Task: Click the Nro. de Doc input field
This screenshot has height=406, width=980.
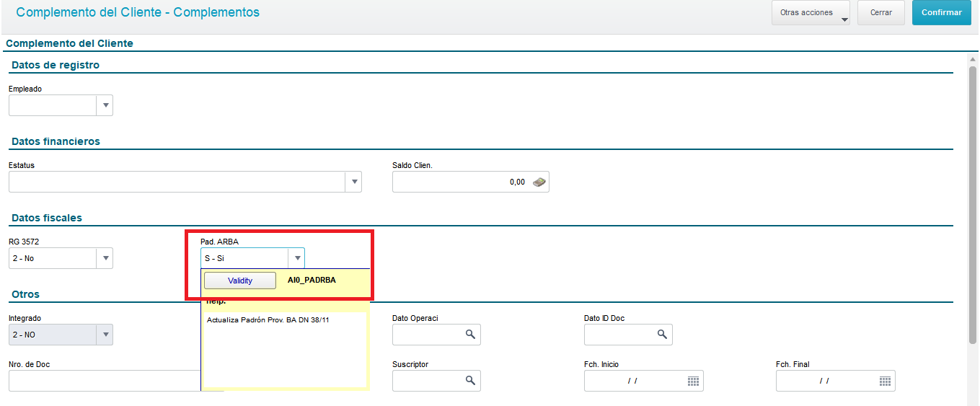Action: click(105, 381)
